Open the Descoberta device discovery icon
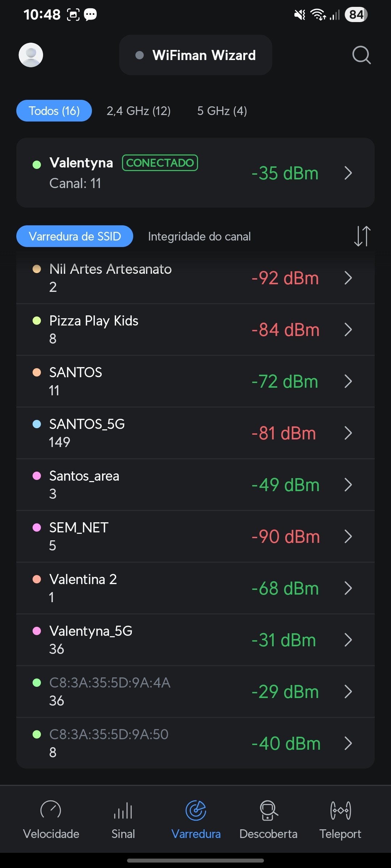This screenshot has height=868, width=391. (268, 810)
